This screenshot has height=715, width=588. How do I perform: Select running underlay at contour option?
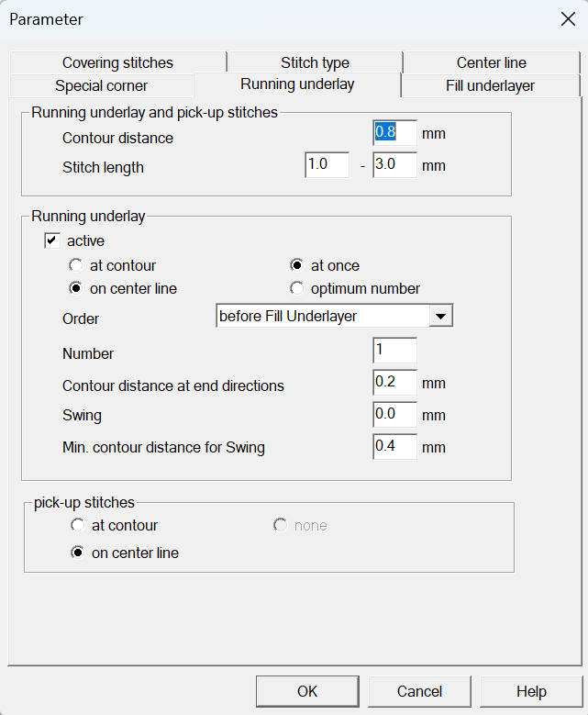(77, 265)
